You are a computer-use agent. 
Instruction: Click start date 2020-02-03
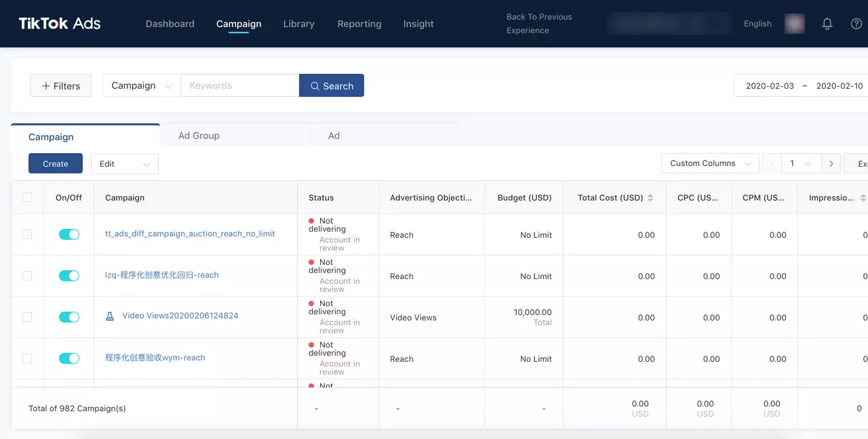coord(770,86)
